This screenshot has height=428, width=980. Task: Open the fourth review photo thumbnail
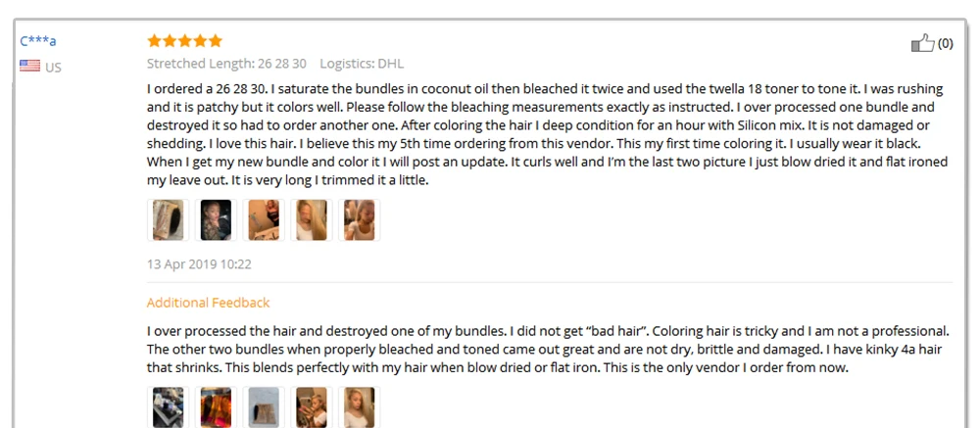click(312, 220)
